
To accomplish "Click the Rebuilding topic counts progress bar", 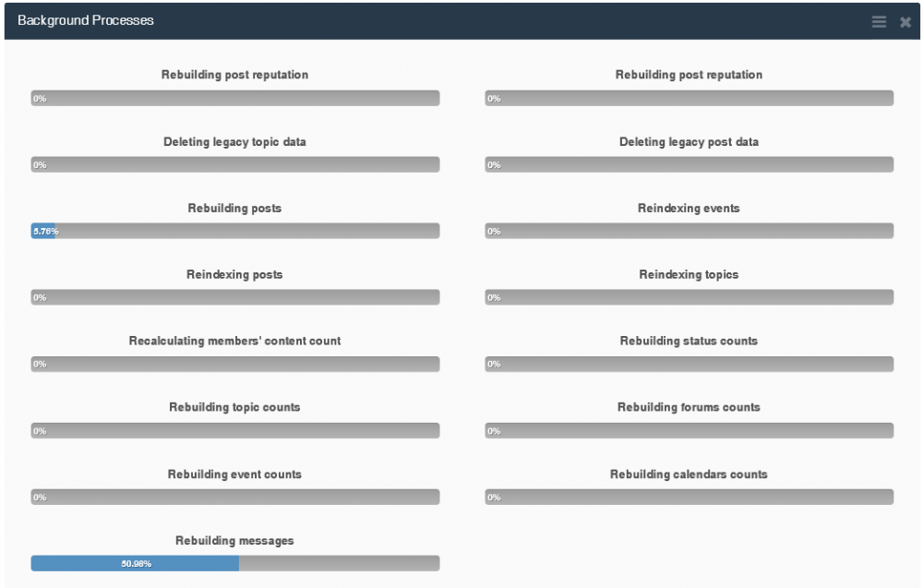I will tap(235, 431).
